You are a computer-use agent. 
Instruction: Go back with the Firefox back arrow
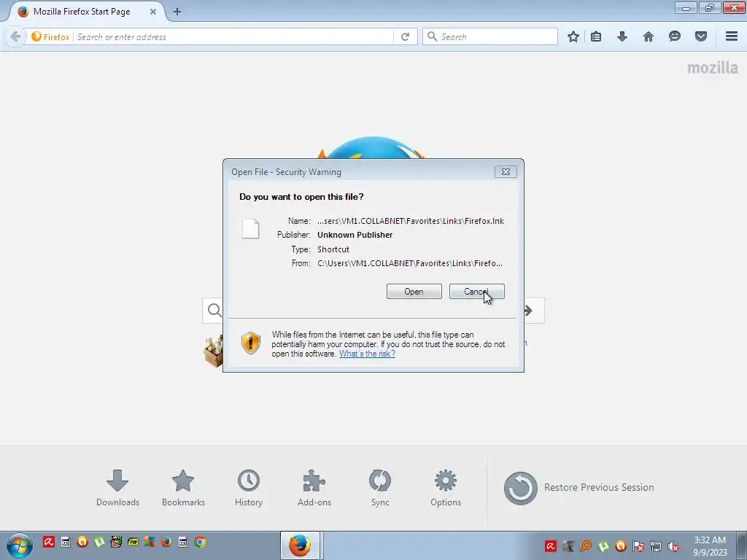tap(15, 36)
